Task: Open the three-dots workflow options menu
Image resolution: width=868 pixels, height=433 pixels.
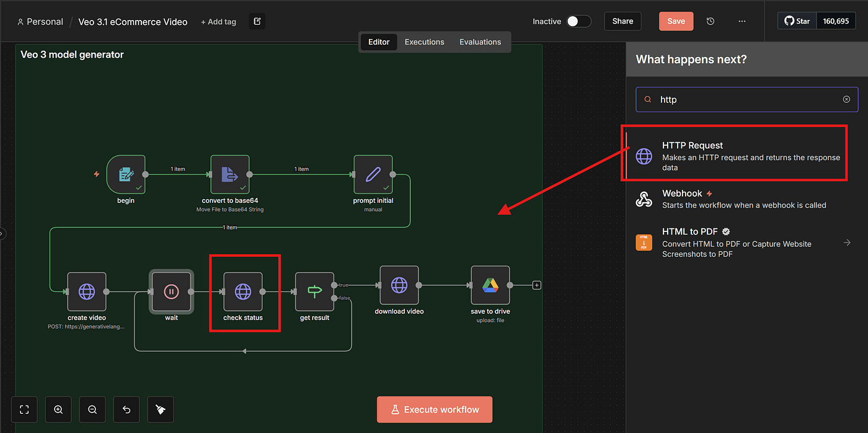Action: [x=742, y=21]
